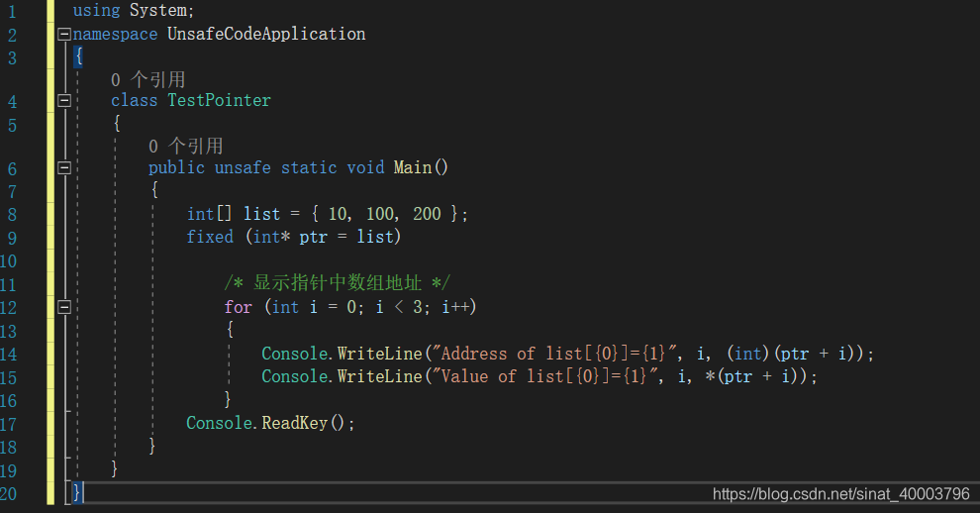Click the highlighted closing brace on line 20
The image size is (980, 513).
[77, 492]
